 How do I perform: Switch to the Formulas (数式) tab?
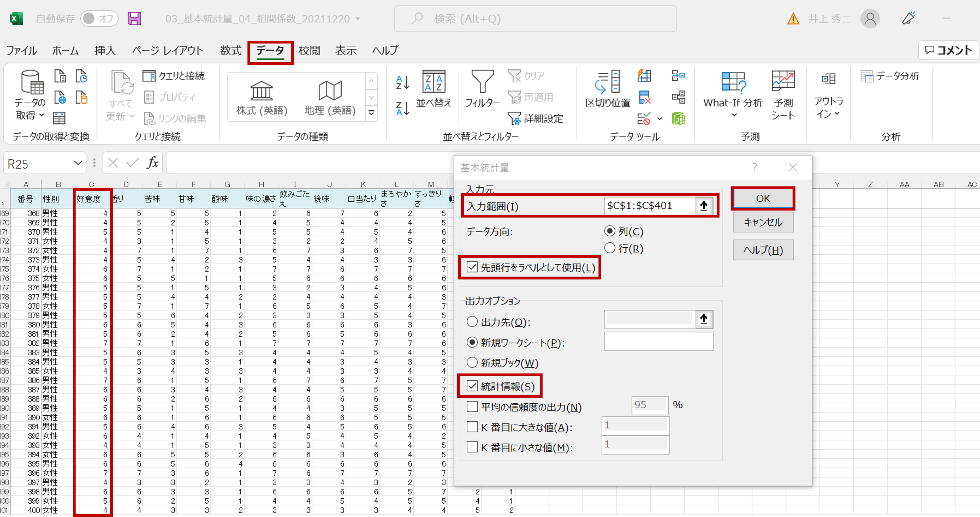pyautogui.click(x=231, y=50)
